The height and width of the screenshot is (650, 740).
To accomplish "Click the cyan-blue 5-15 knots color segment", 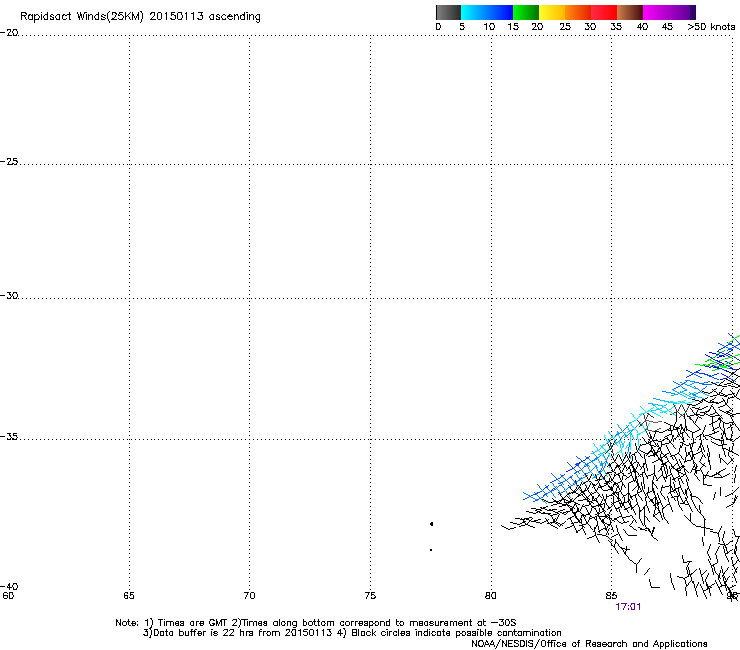I will tap(487, 12).
